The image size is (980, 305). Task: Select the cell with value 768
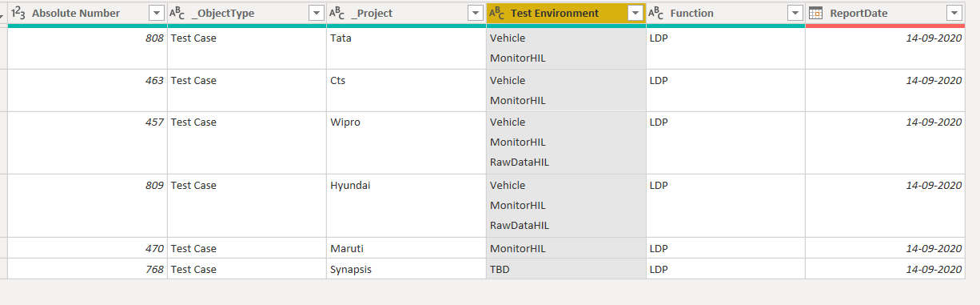point(87,269)
